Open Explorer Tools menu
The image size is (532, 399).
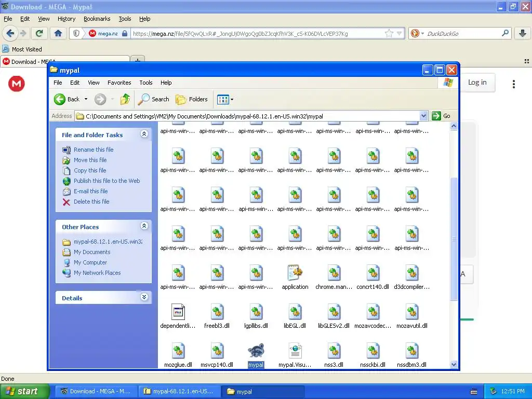pyautogui.click(x=146, y=83)
